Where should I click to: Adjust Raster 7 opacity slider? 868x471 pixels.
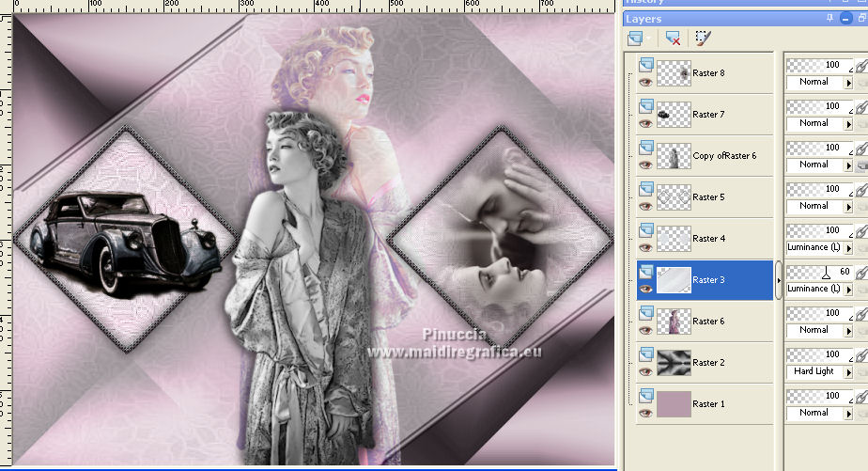(819, 106)
